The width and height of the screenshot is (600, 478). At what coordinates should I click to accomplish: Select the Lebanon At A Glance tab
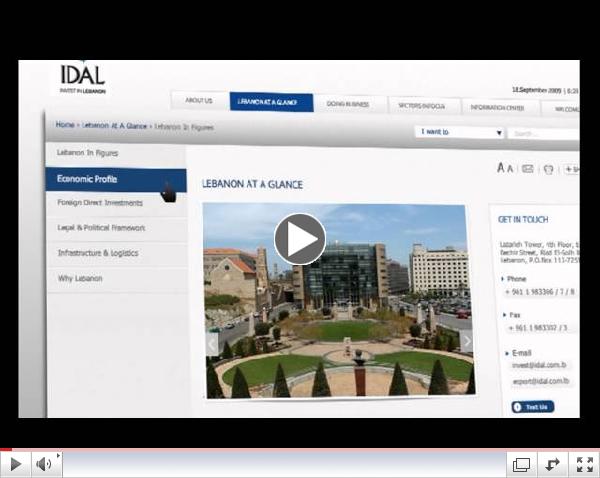click(x=271, y=102)
